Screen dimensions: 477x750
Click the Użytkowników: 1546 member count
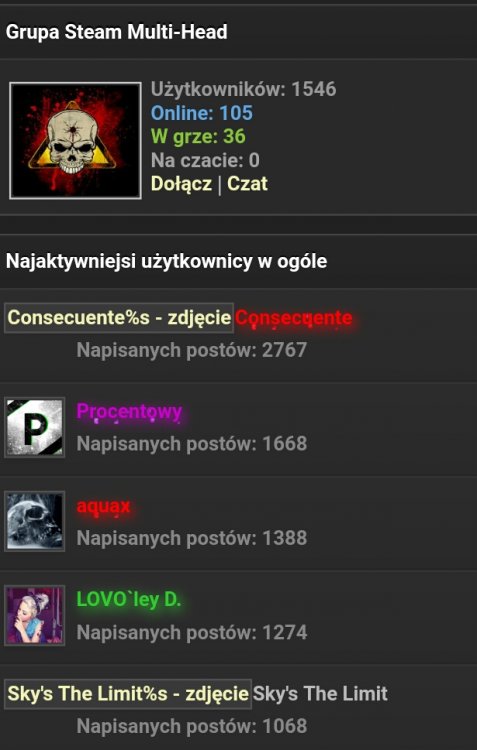tap(244, 89)
